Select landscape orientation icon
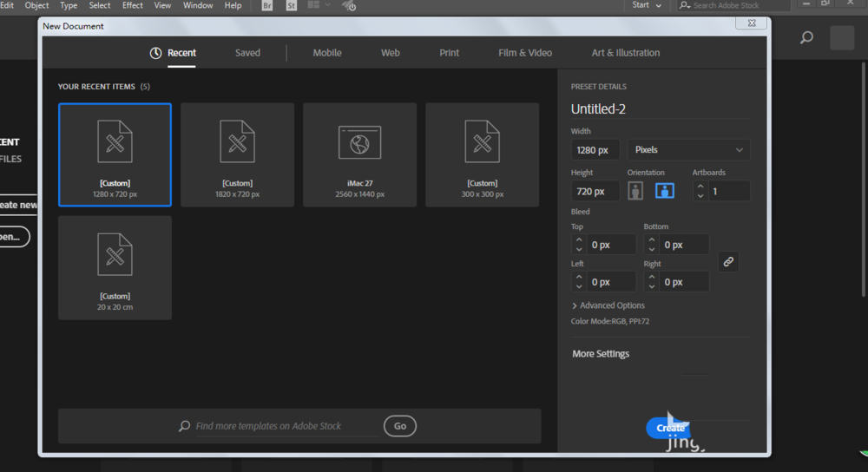Image resolution: width=868 pixels, height=472 pixels. point(664,191)
